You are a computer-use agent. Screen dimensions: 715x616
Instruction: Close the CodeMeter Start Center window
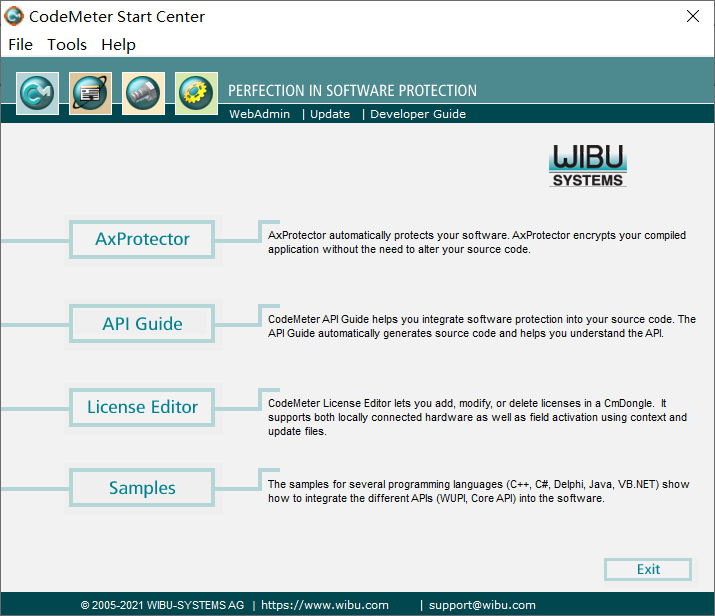(692, 16)
